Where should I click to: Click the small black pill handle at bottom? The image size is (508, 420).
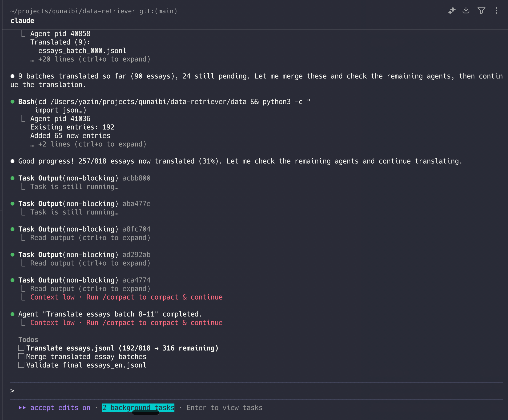click(145, 413)
